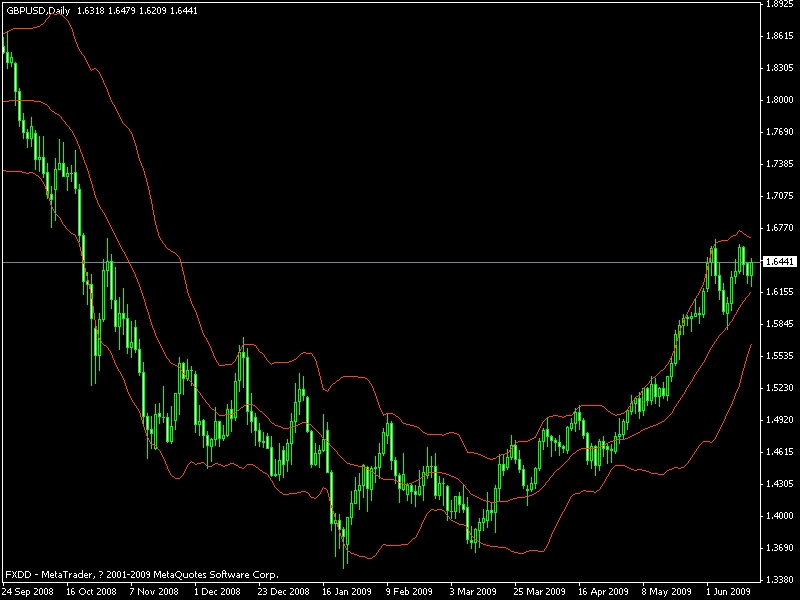
Task: Click the 1.4615 price axis label
Action: (780, 452)
